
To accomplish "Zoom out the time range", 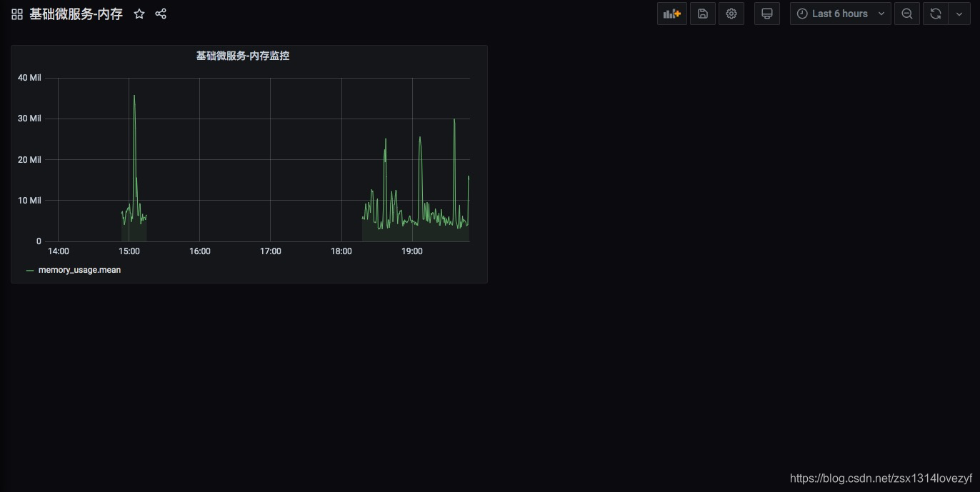I will (x=907, y=14).
